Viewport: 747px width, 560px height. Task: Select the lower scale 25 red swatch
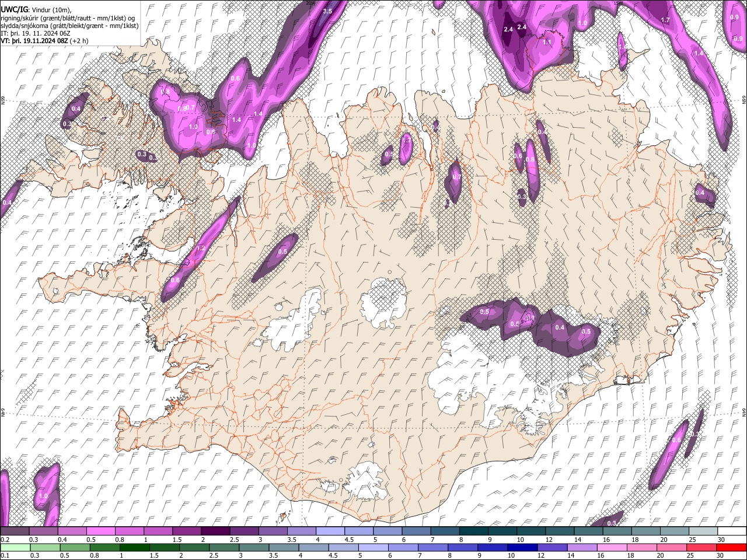point(701,547)
